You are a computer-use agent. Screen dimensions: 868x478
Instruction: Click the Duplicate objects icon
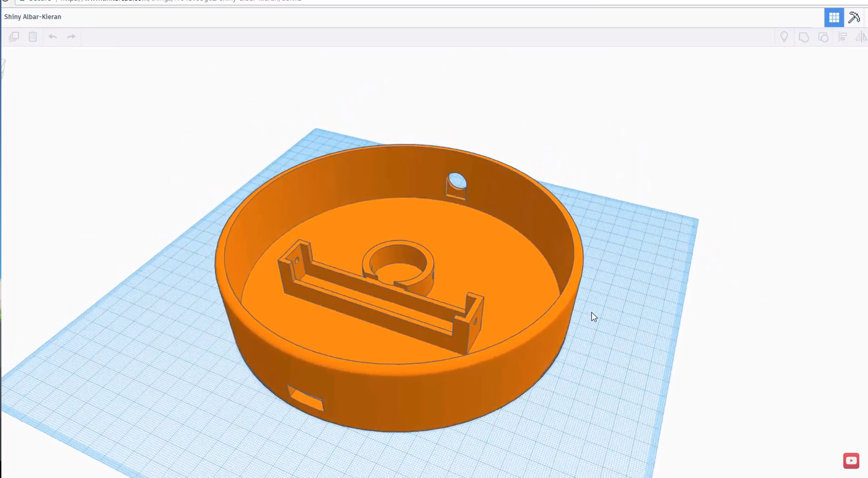(x=14, y=37)
